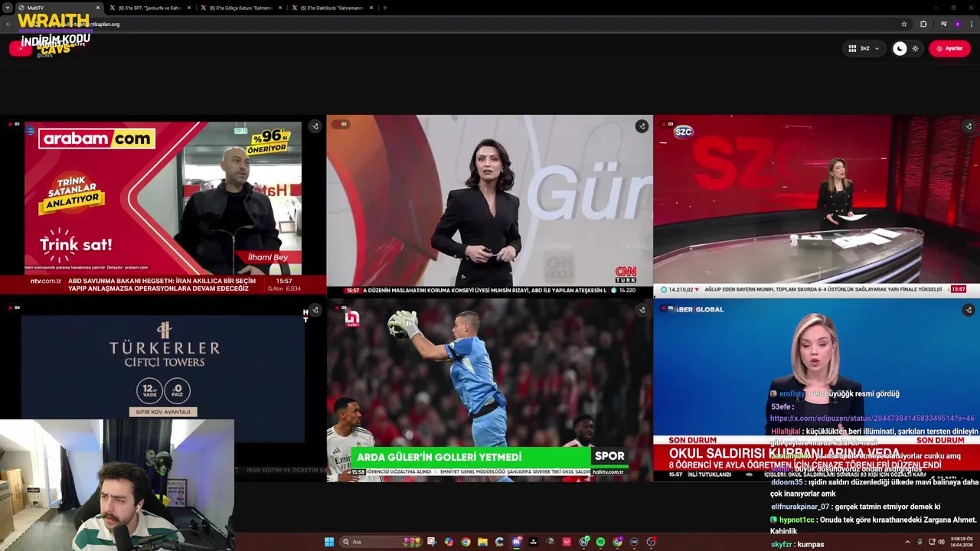Bookmark this page with the star icon

(904, 24)
